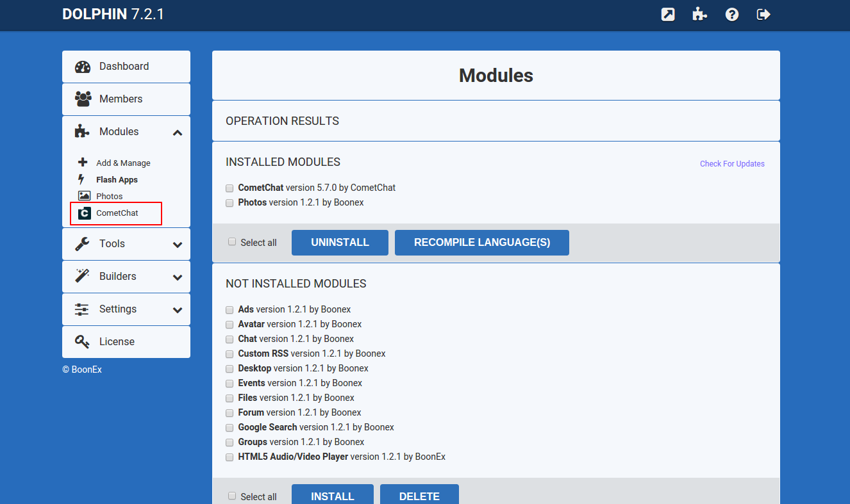Tick the Files module checkbox
The image size is (850, 504).
click(229, 398)
